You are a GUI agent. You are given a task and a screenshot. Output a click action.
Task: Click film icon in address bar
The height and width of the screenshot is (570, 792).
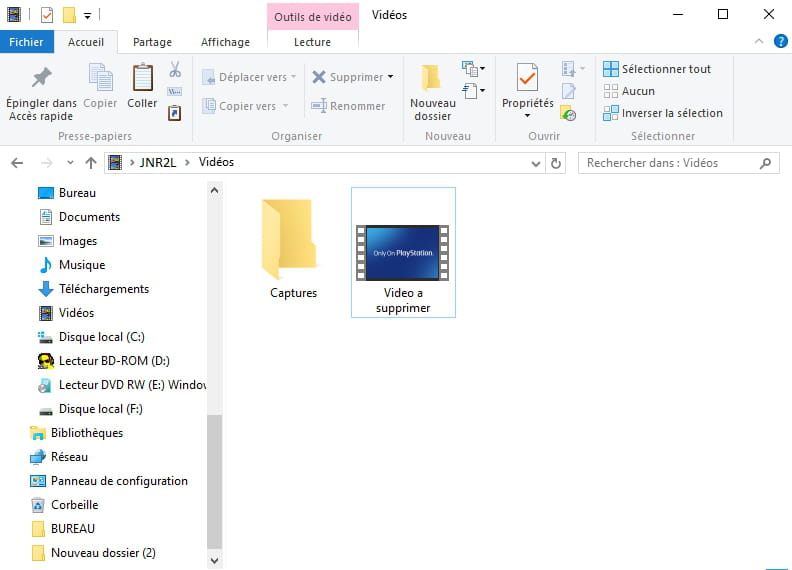(115, 162)
